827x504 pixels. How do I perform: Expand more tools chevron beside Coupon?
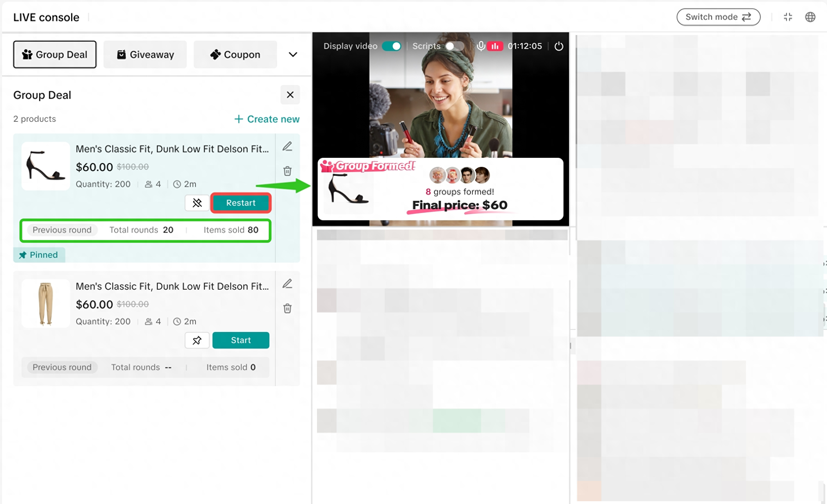[x=293, y=54]
